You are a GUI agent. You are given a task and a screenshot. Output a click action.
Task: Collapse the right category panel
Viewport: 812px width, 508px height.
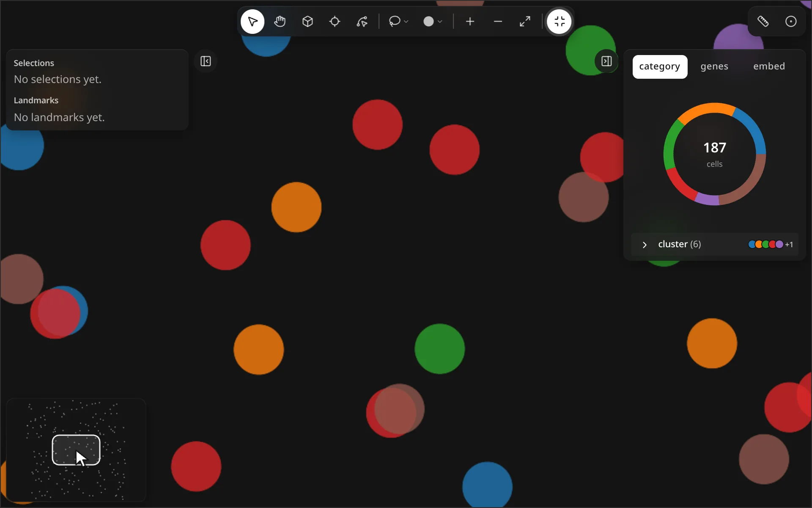tap(606, 61)
